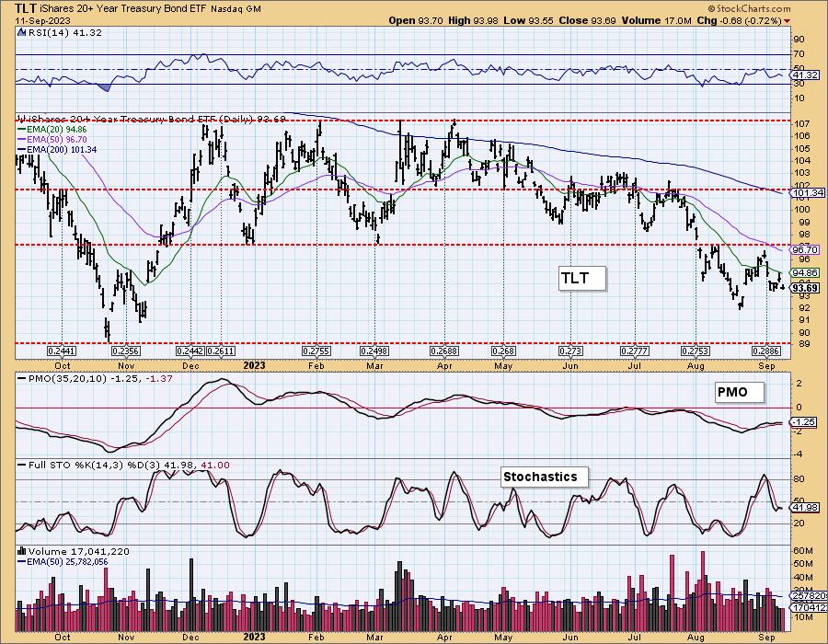Click the 0.2356 yield label near Nov
Viewport: 828px width, 644px height.
click(126, 351)
